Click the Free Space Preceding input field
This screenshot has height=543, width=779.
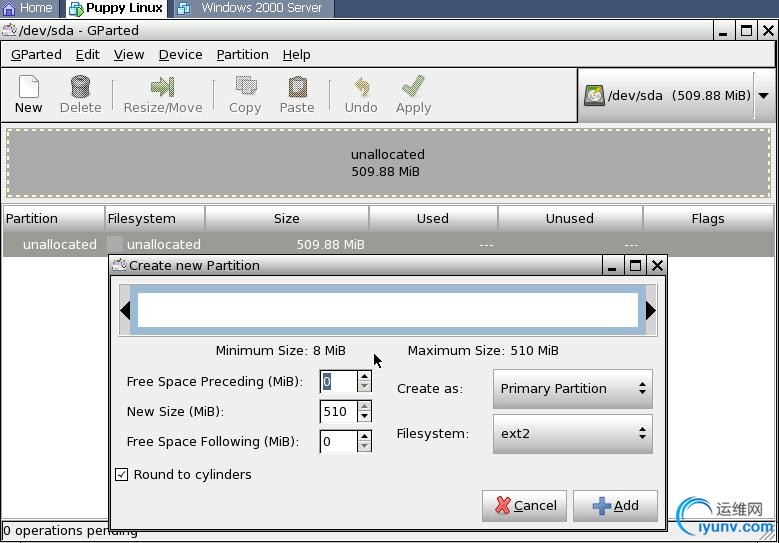(x=338, y=382)
